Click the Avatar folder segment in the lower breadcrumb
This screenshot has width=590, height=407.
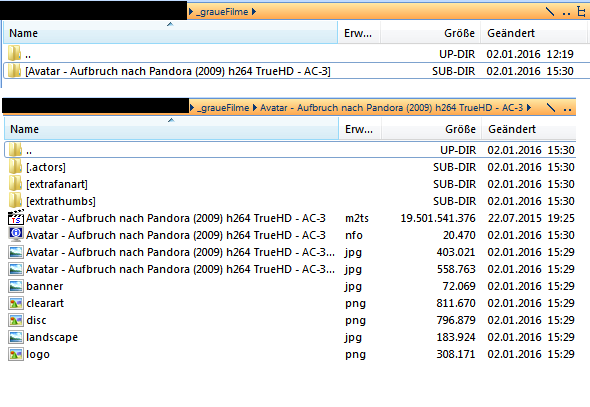pyautogui.click(x=391, y=108)
